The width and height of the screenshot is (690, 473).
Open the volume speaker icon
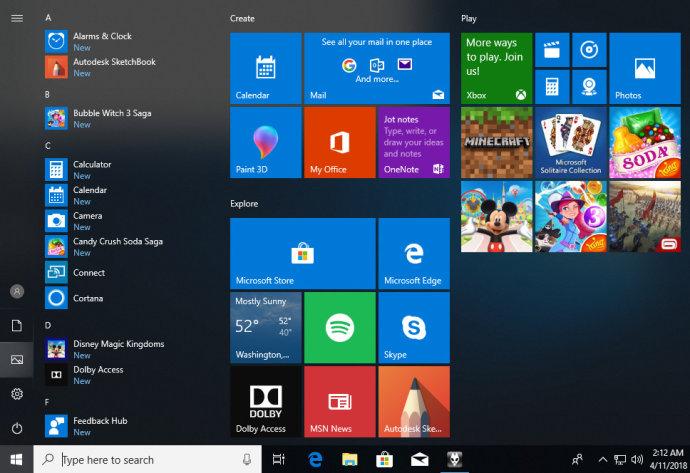[x=637, y=459]
